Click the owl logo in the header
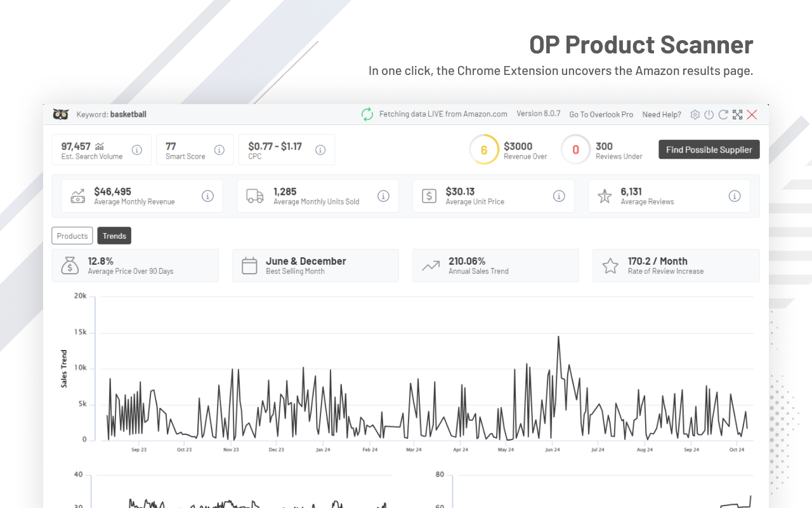 [x=60, y=114]
